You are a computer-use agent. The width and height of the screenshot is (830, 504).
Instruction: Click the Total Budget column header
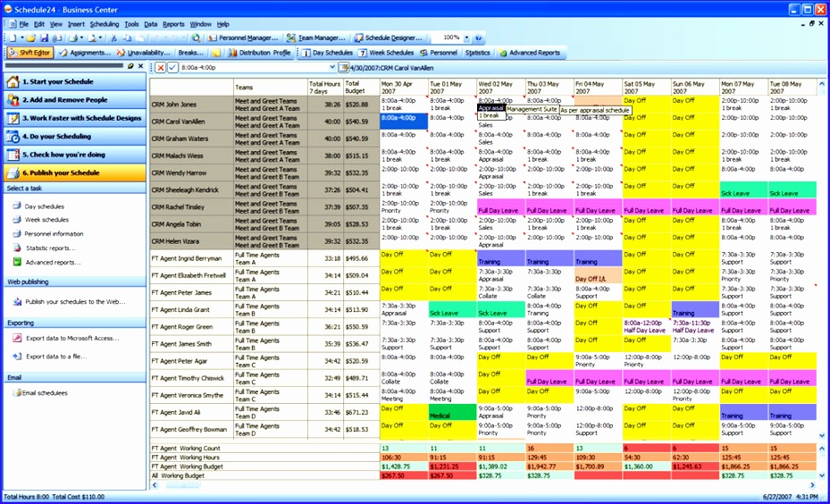click(x=362, y=88)
